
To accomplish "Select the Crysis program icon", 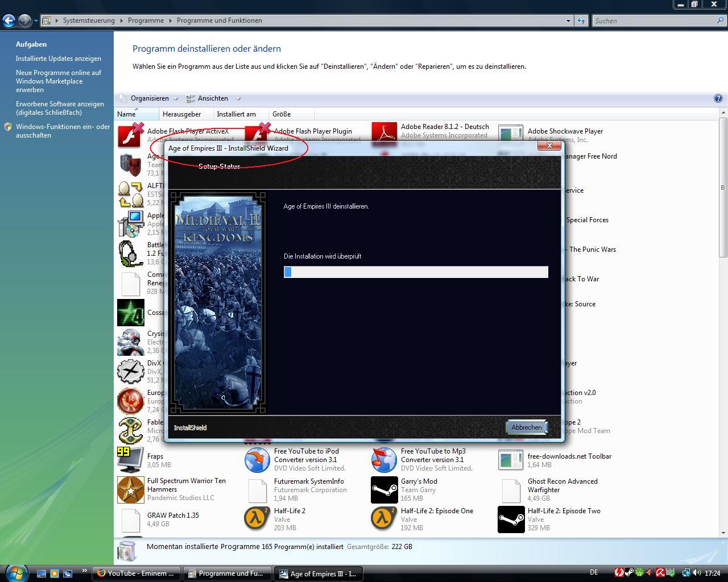I will click(130, 342).
